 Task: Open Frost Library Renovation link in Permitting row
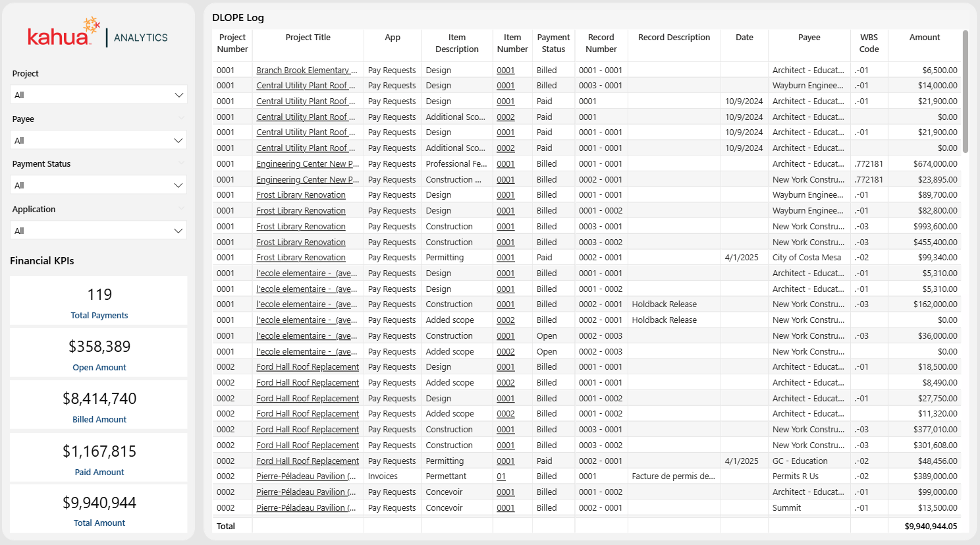(x=300, y=258)
